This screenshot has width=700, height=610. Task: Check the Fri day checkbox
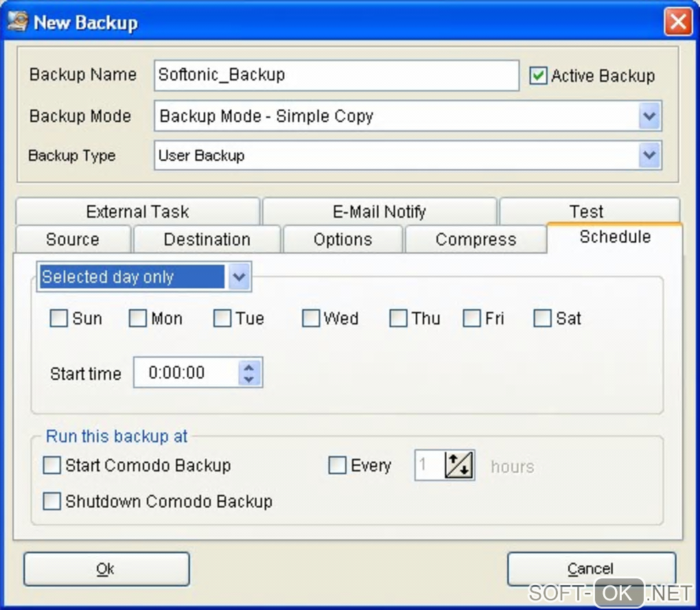[x=471, y=318]
